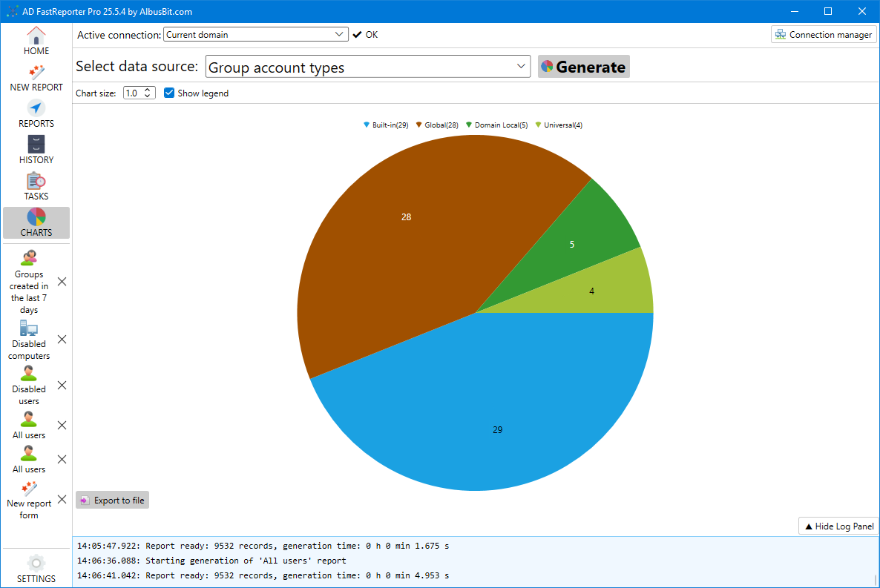Click the log entry timestamped 14:05:47.922
Viewport: 880px width, 588px height.
click(263, 545)
